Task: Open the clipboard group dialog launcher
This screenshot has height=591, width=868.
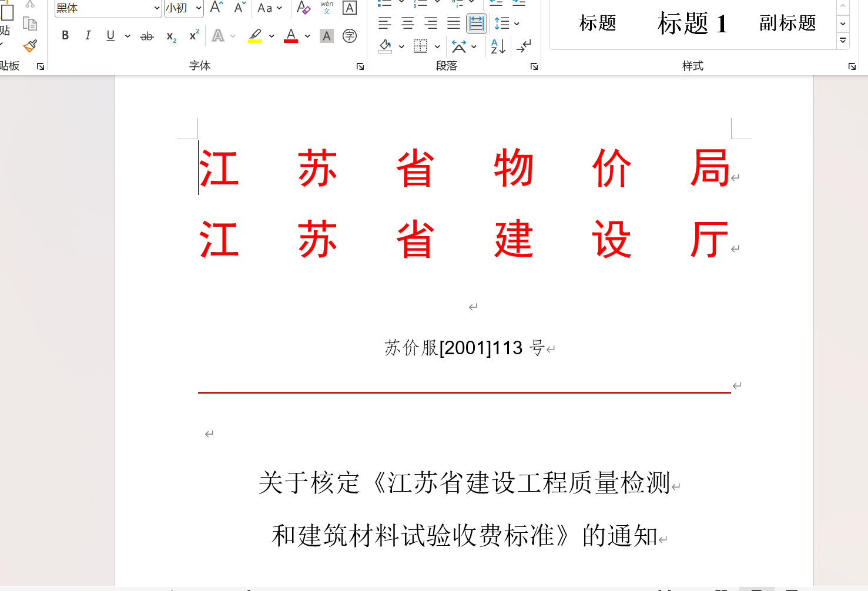Action: tap(41, 66)
